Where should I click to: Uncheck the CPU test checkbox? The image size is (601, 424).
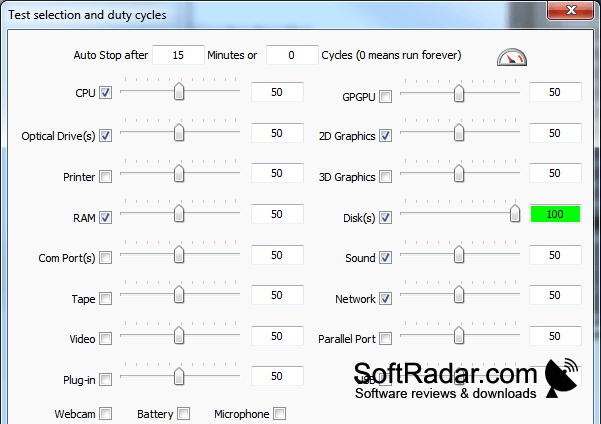pyautogui.click(x=105, y=92)
